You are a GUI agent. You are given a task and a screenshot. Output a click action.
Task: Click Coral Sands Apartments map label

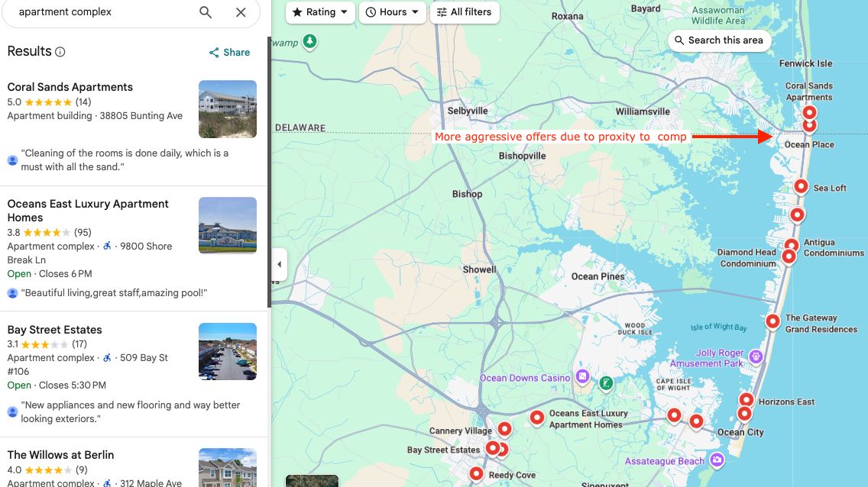pos(808,92)
